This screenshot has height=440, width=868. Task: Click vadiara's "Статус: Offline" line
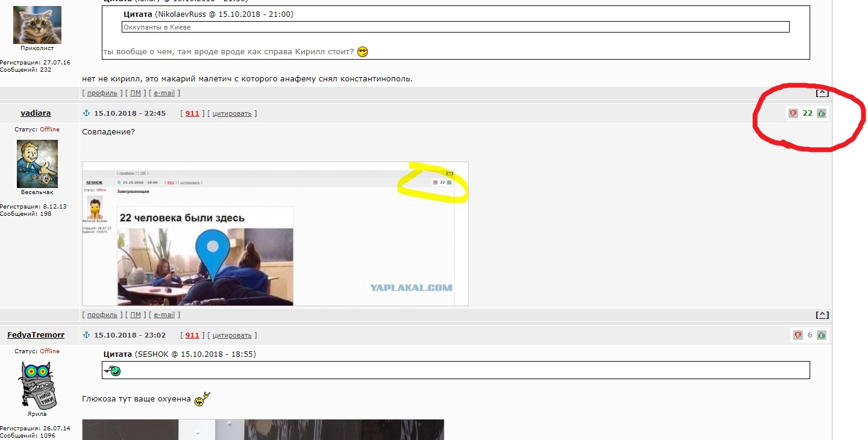point(37,130)
